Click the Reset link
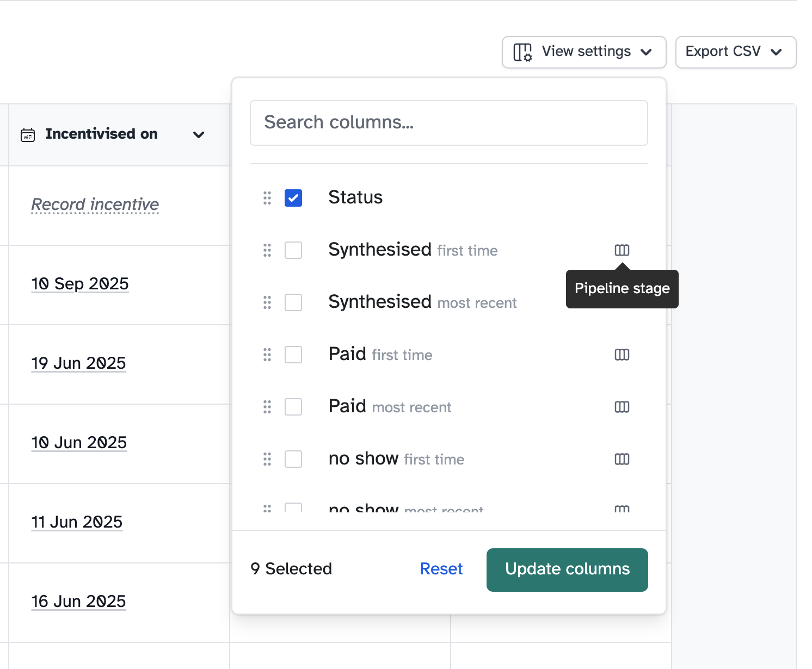 pos(441,569)
